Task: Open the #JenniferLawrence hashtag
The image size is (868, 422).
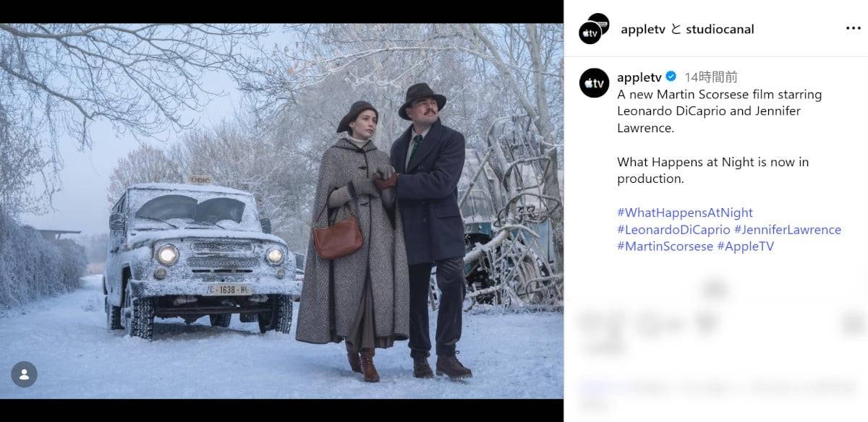Action: click(788, 230)
